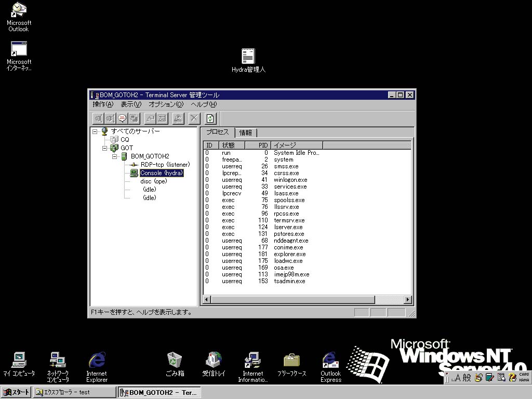Open マイ コンピュータ desktop icon
Image resolution: width=532 pixels, height=399 pixels.
click(x=19, y=364)
